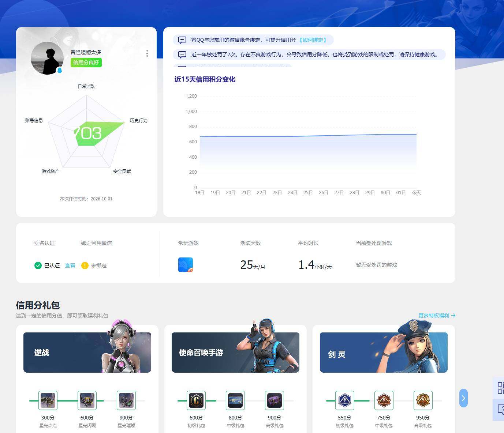Image resolution: width=504 pixels, height=433 pixels.
Task: Click the 1.4小时/天 average duration value
Action: (315, 265)
